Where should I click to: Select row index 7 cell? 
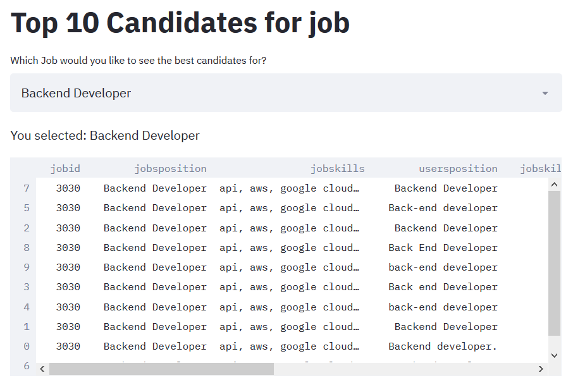click(27, 188)
